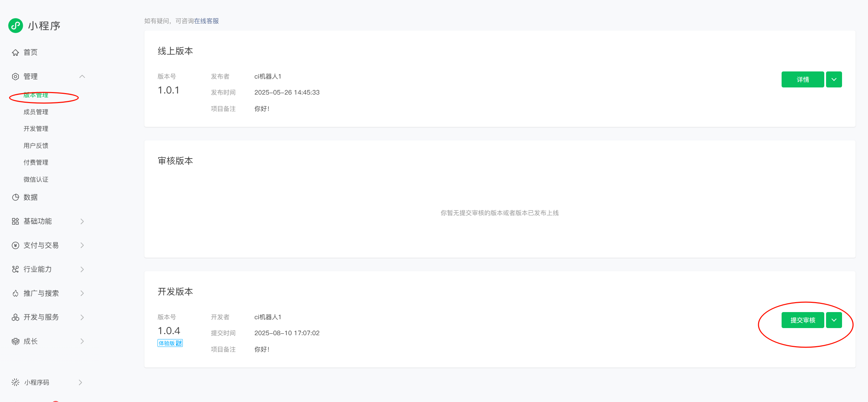Open 数据 via its pie chart icon
The image size is (868, 402).
click(15, 197)
